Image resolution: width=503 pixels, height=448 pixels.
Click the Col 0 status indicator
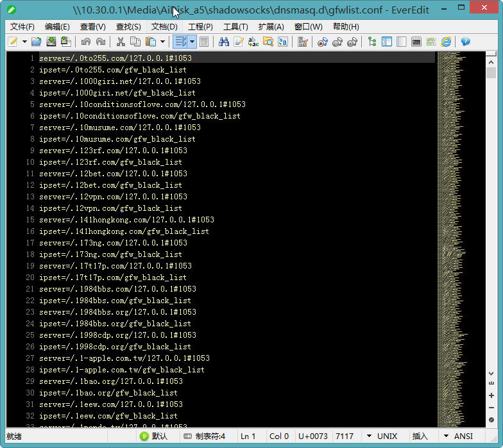279,436
